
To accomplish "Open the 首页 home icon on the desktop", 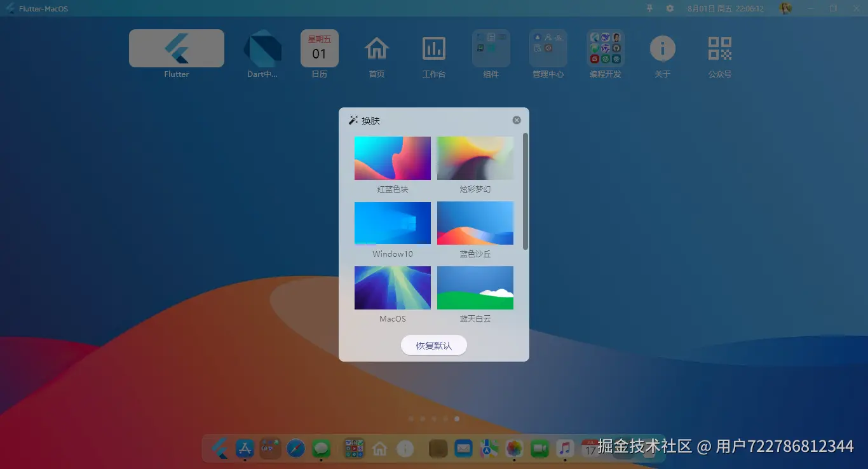I will [x=376, y=48].
